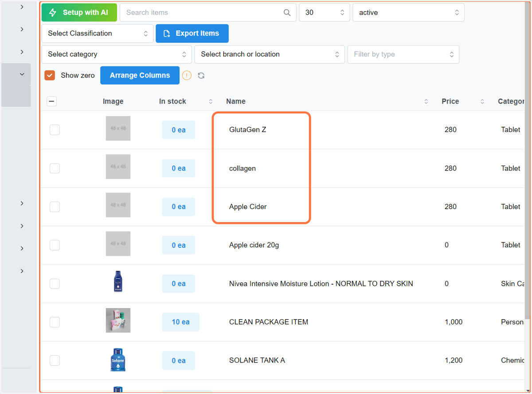Select the collagen row checkbox

click(55, 168)
